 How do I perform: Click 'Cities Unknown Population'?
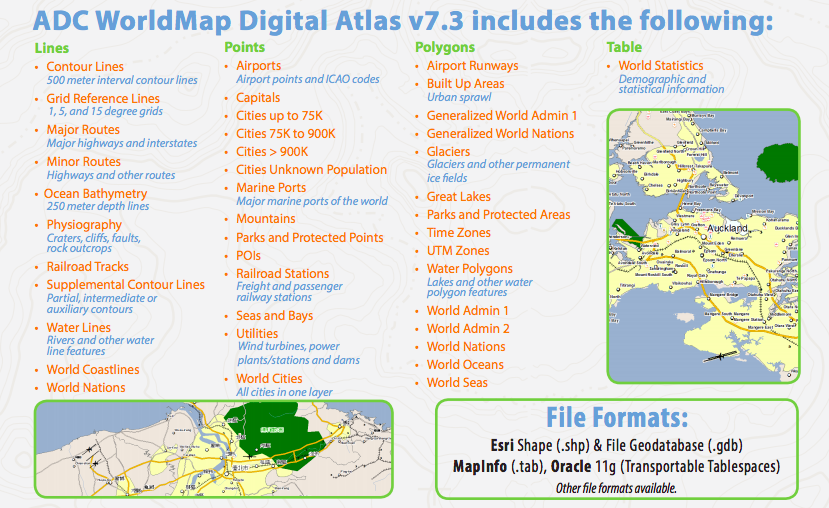(311, 170)
